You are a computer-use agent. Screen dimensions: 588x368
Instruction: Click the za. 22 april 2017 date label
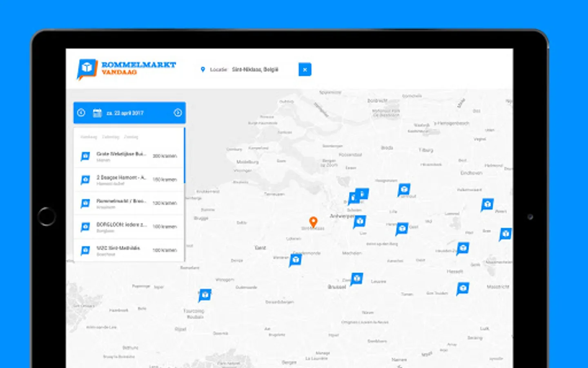click(125, 113)
